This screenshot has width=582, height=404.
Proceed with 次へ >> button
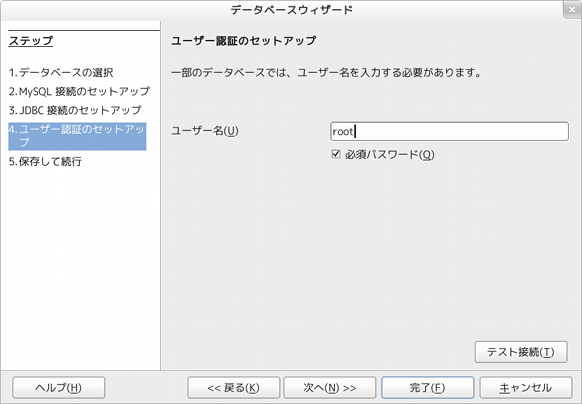tap(330, 388)
